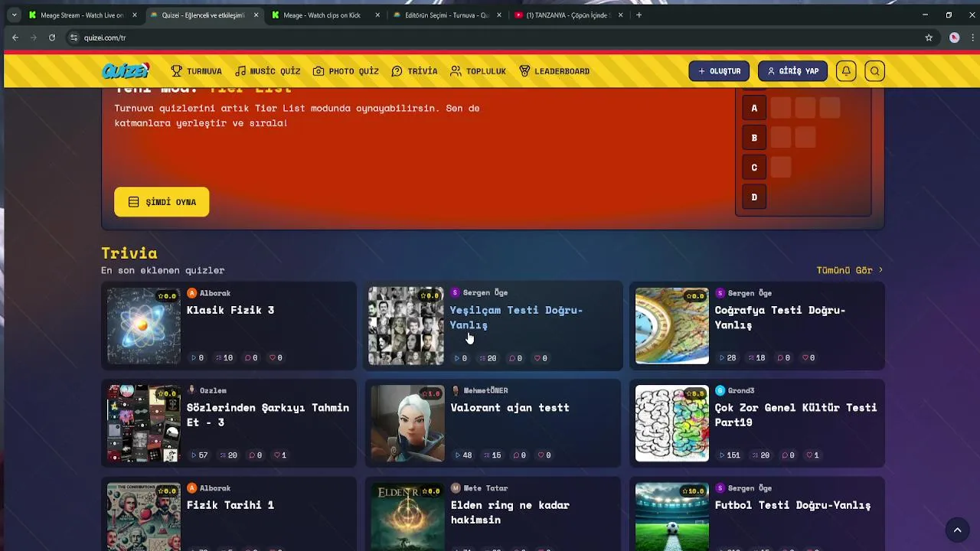Click the D tier label
The image size is (980, 551).
click(754, 197)
